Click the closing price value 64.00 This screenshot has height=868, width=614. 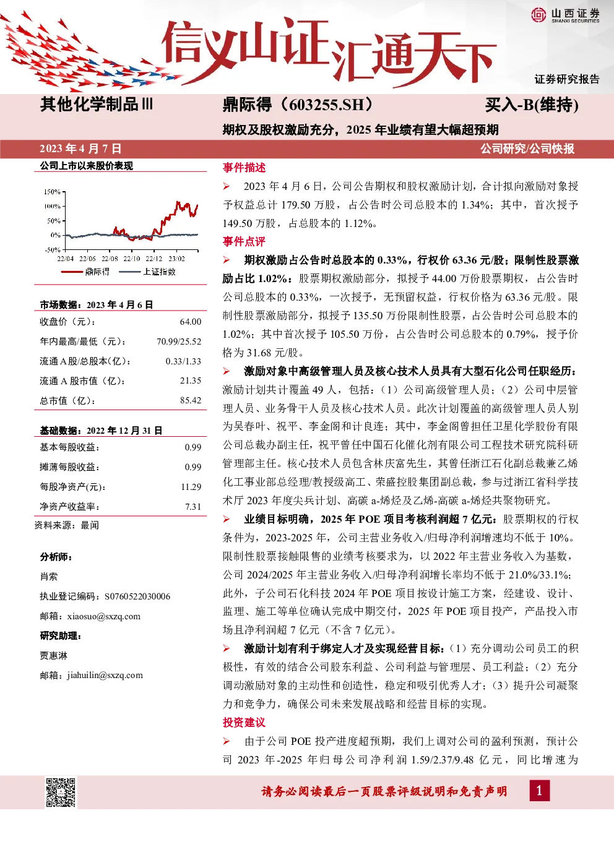(191, 322)
